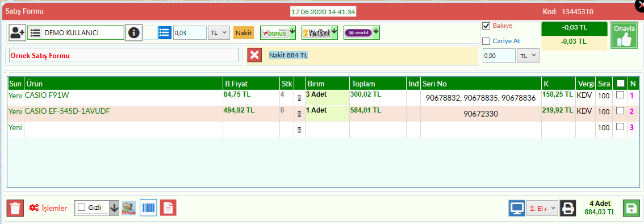This screenshot has width=644, height=224.
Task: Remove Nakit 884 TL payment with red X
Action: click(254, 55)
